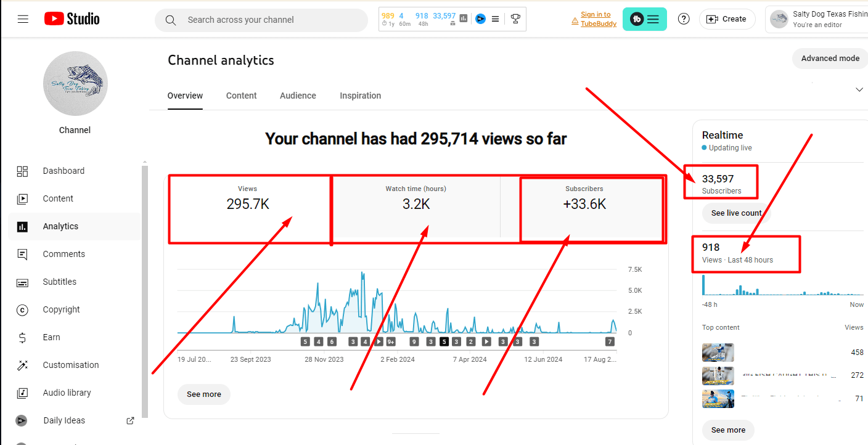Click the search magnifier icon
The image size is (868, 445).
[171, 20]
